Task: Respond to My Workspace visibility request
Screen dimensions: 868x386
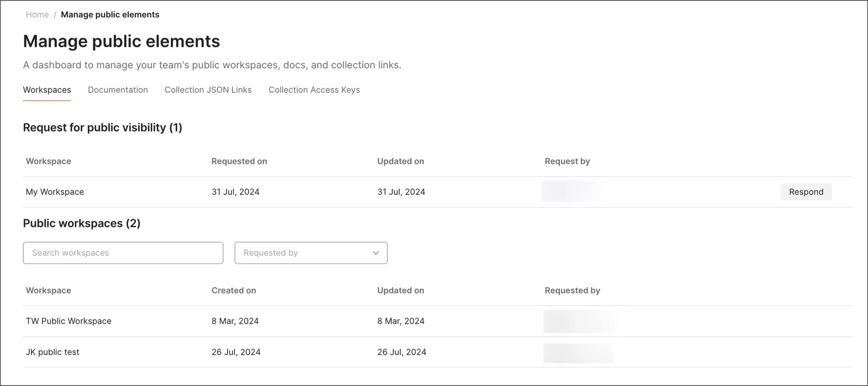Action: click(x=806, y=192)
